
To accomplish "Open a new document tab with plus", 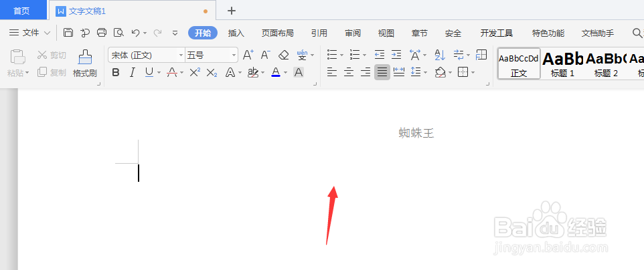I will (232, 11).
